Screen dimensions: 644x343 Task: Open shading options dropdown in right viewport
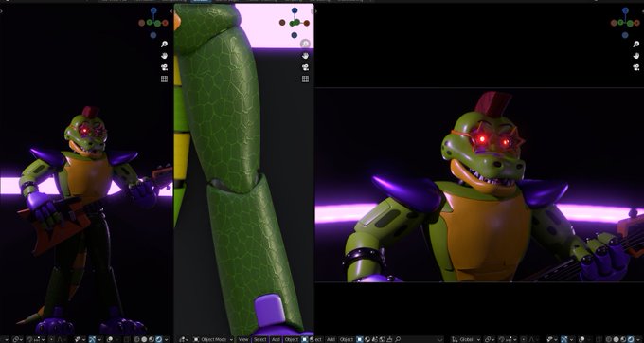point(638,339)
